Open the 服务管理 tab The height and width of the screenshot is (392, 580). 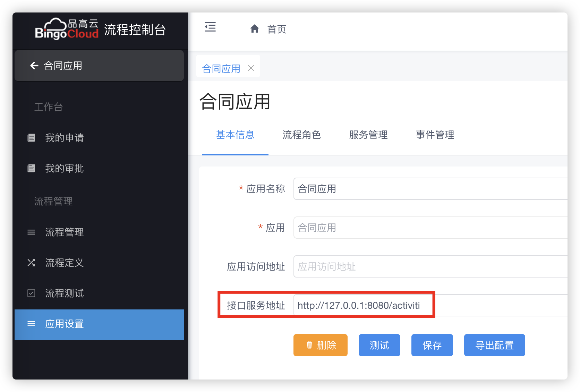(368, 135)
